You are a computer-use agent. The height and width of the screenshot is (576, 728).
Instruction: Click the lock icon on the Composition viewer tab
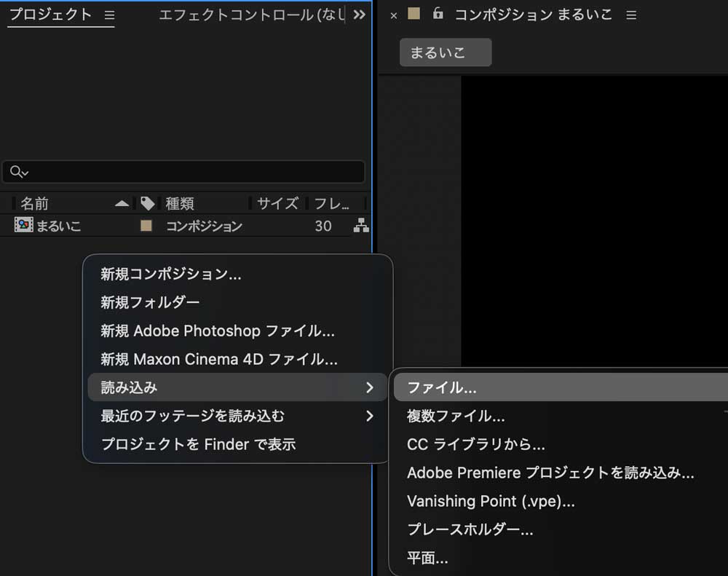coord(438,14)
